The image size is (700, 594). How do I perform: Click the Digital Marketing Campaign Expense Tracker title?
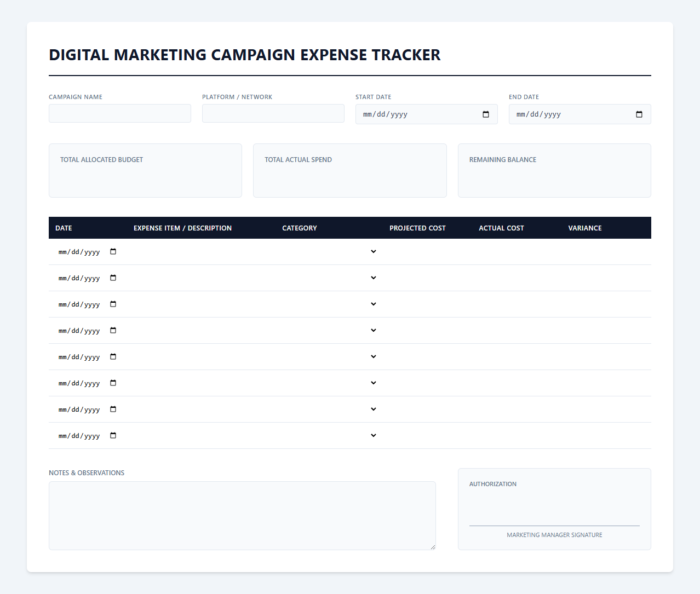[x=245, y=55]
